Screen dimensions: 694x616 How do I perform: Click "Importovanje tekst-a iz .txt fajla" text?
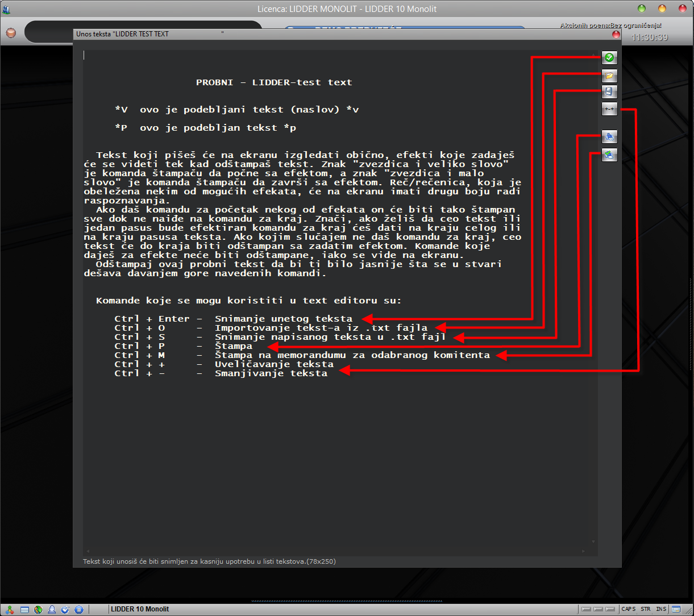tap(321, 328)
